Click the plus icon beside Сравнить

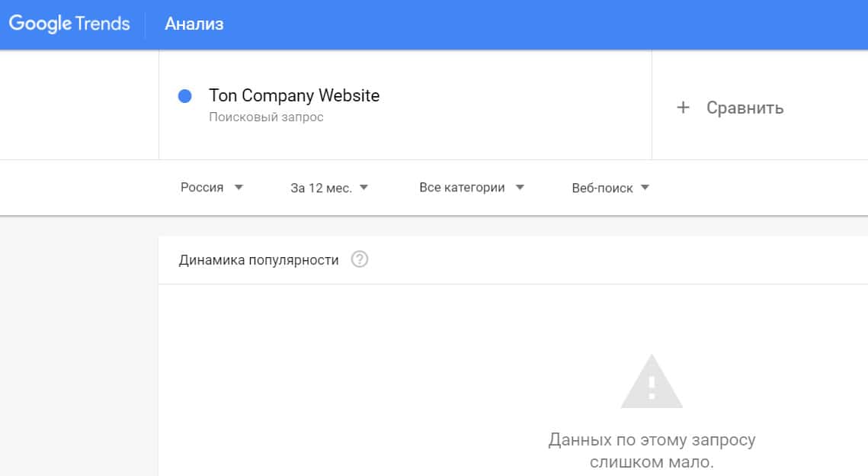[x=683, y=108]
